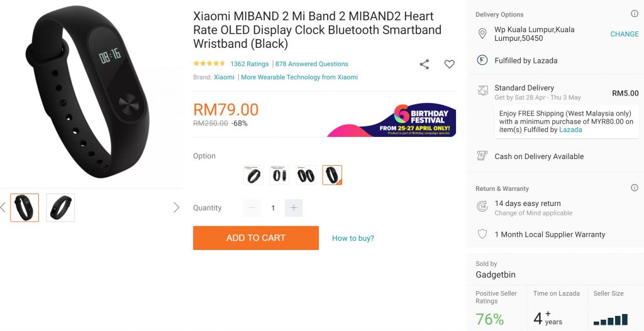Select the third product option variant
Viewport: 644px width, 331px height.
pos(306,175)
